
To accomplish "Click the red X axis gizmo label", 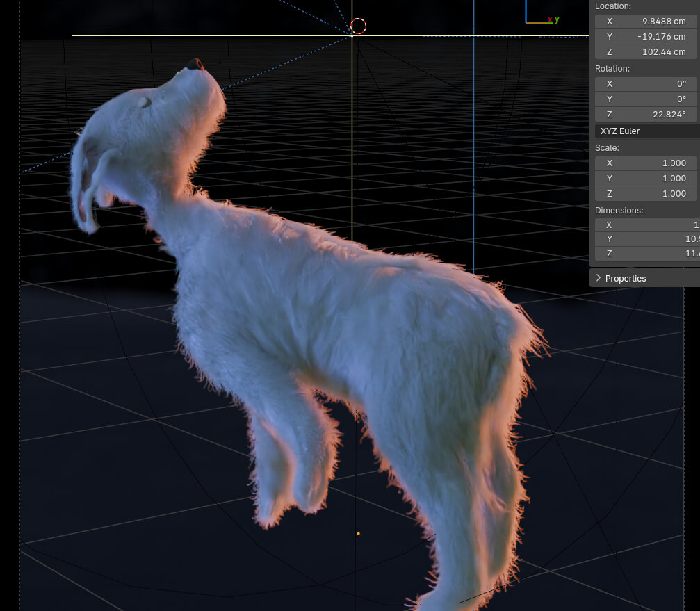I will pyautogui.click(x=550, y=19).
